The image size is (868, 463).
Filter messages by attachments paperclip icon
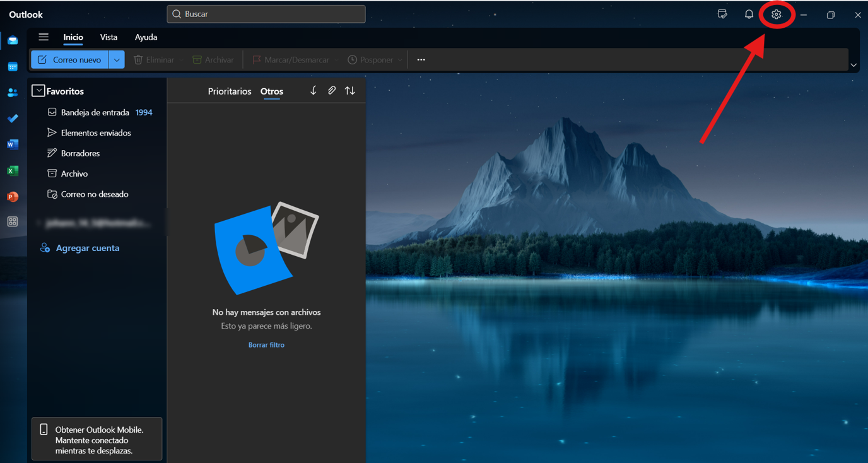(x=331, y=91)
